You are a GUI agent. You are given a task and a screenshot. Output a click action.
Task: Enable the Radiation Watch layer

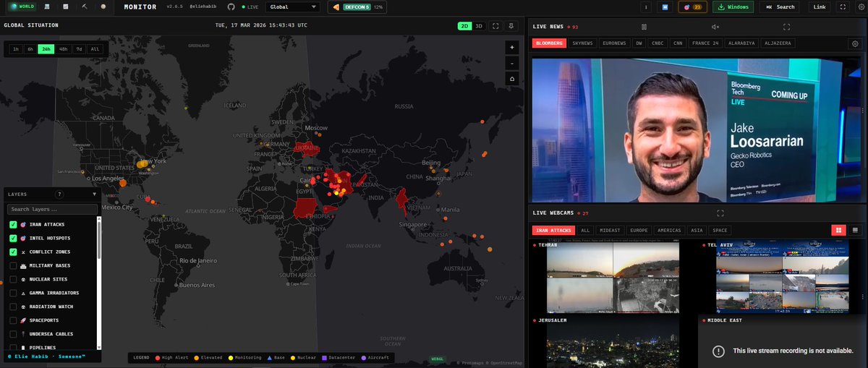coord(13,307)
